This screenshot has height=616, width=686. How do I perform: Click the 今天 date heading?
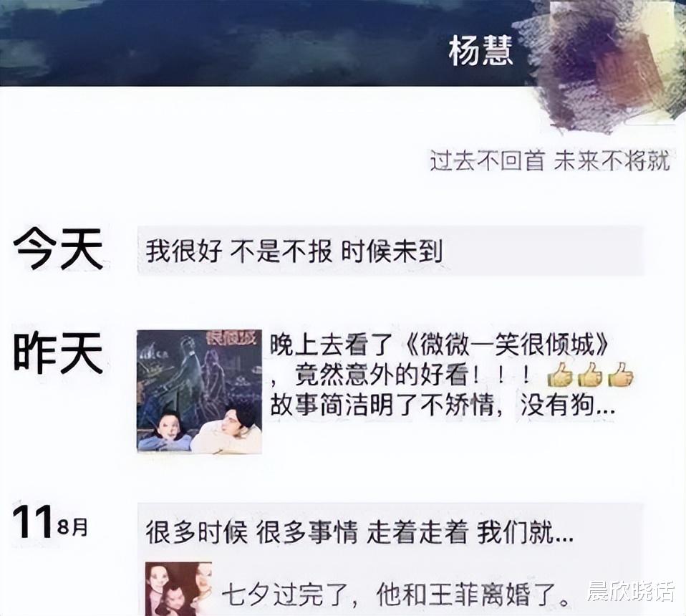click(x=58, y=249)
